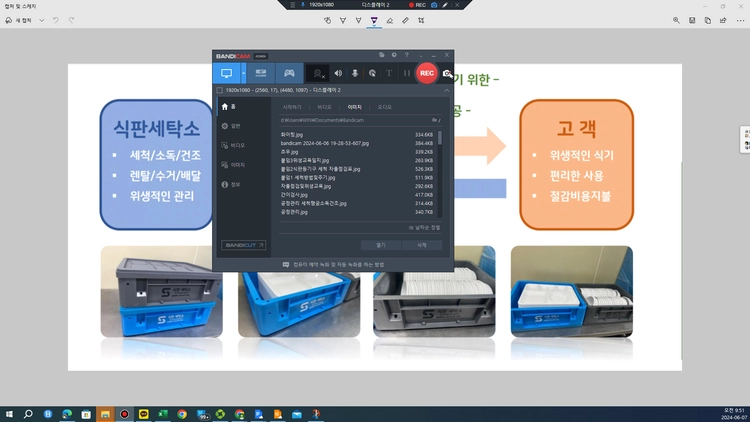The width and height of the screenshot is (750, 422).
Task: Select the screen recording mode monitor icon
Action: (227, 73)
